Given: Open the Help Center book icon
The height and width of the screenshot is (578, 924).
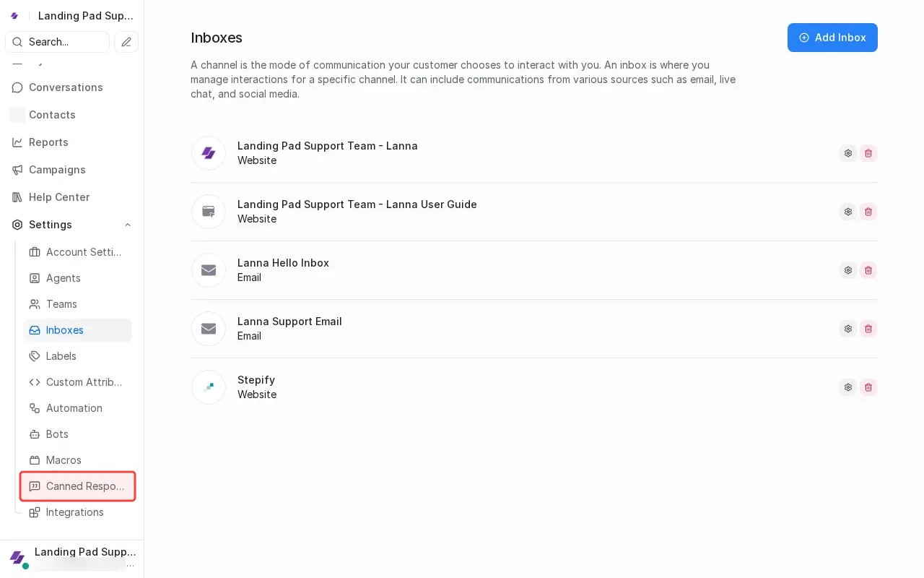Looking at the screenshot, I should [17, 197].
